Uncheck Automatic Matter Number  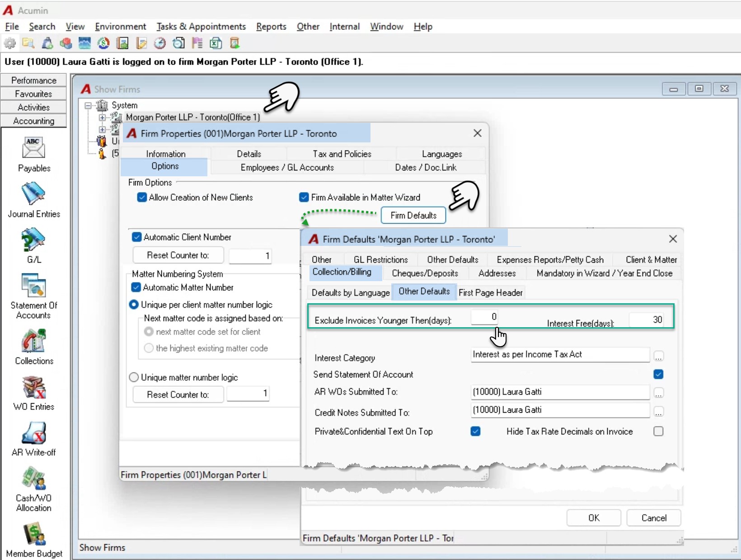coord(136,287)
